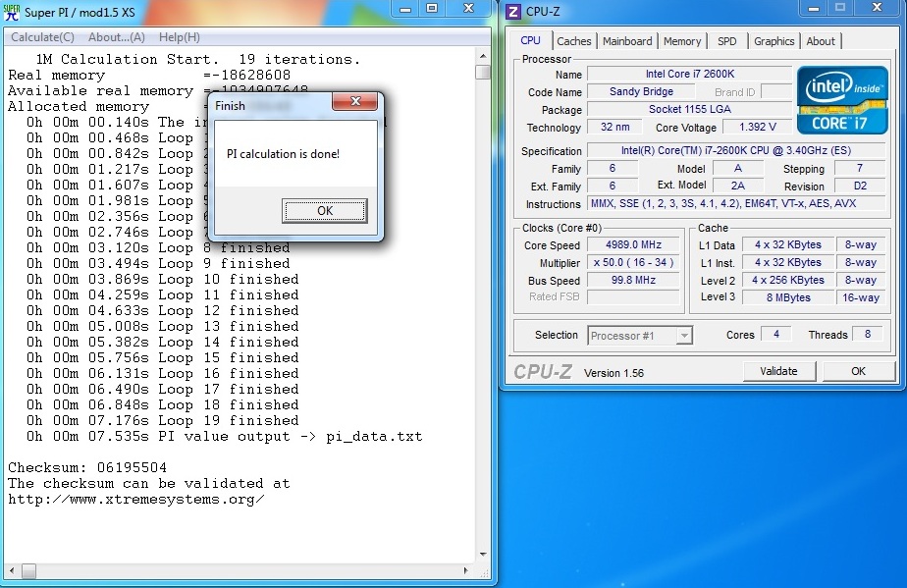Click the Super PI vertical scrollbar up arrow

click(483, 57)
